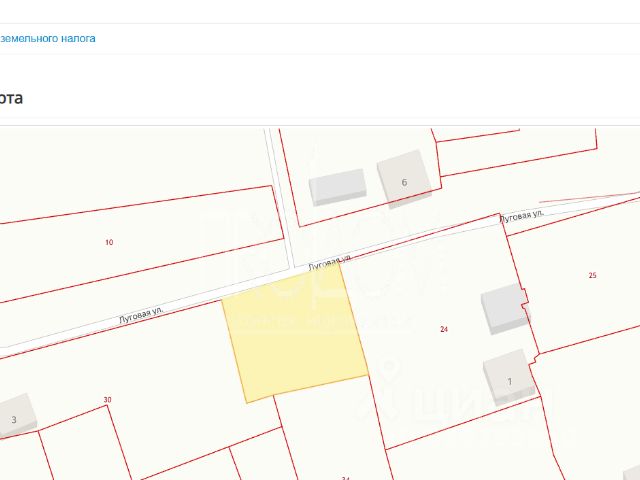640x480 pixels.
Task: Click Луговая ул. label below parcel 10
Action: pos(141,315)
